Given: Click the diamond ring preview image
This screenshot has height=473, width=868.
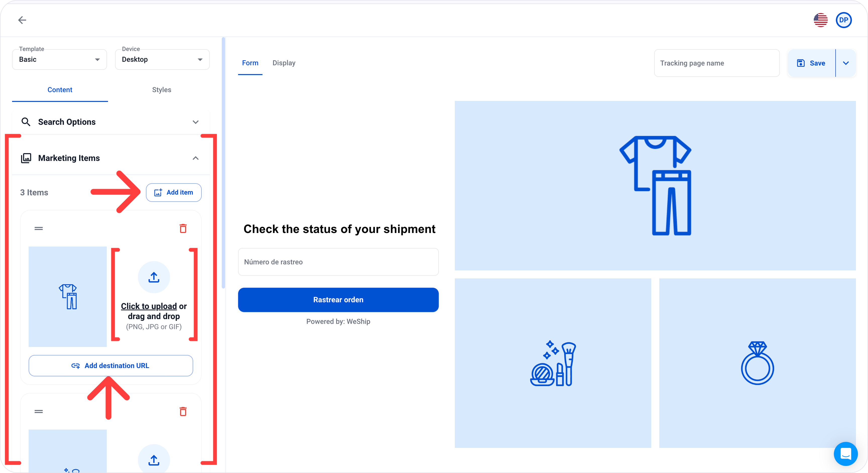Looking at the screenshot, I should [757, 363].
